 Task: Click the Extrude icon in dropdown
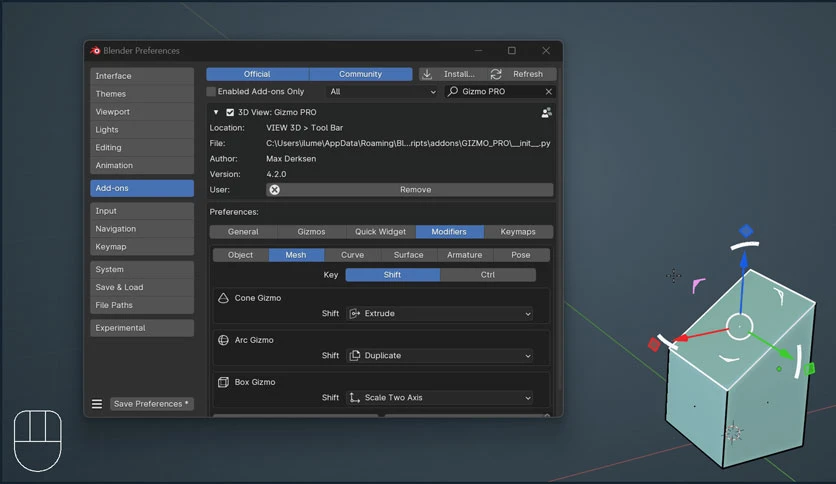point(355,313)
